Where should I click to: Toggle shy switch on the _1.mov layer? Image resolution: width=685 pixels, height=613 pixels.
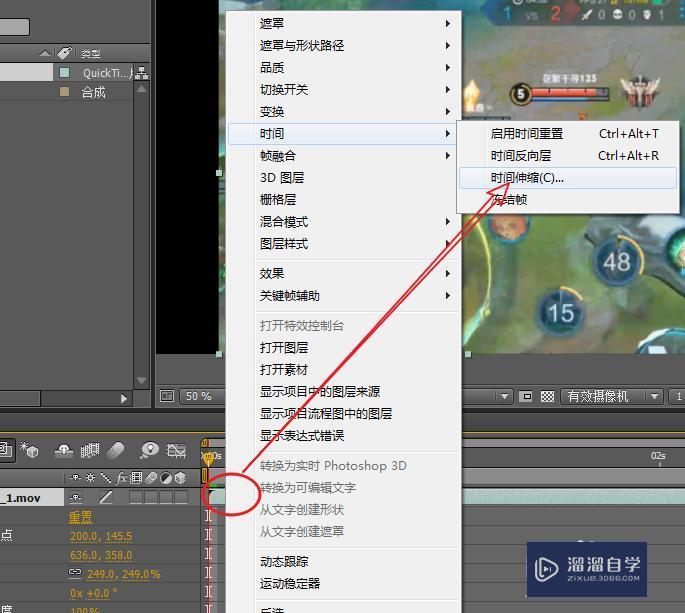click(x=76, y=497)
